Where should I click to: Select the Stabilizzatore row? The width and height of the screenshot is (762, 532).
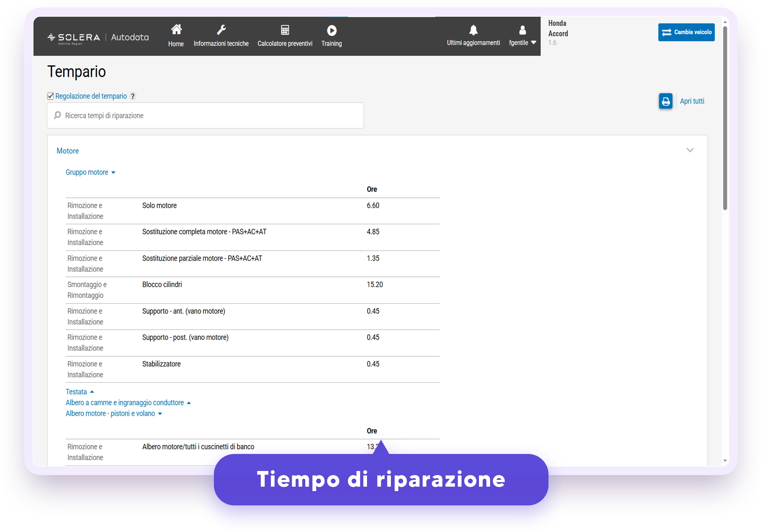pyautogui.click(x=253, y=369)
